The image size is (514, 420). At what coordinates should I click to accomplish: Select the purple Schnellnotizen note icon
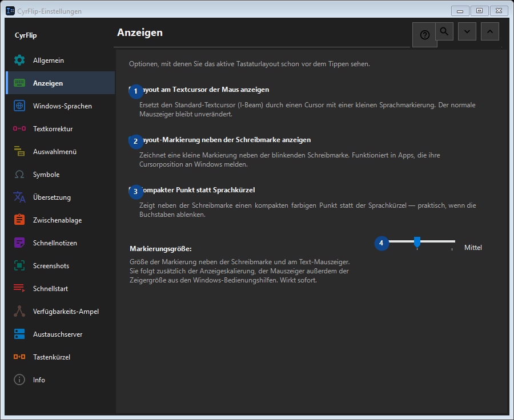point(19,243)
